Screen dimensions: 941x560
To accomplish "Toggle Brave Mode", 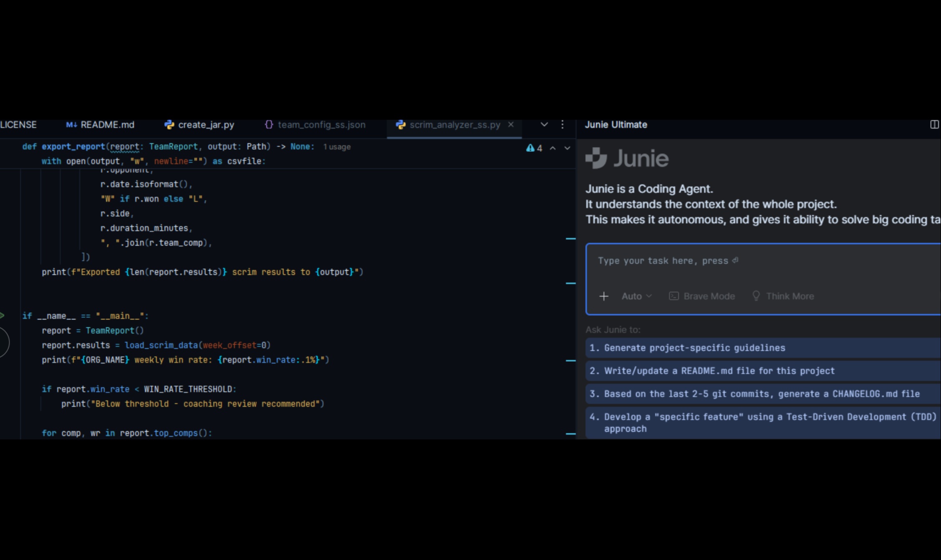I will [702, 296].
